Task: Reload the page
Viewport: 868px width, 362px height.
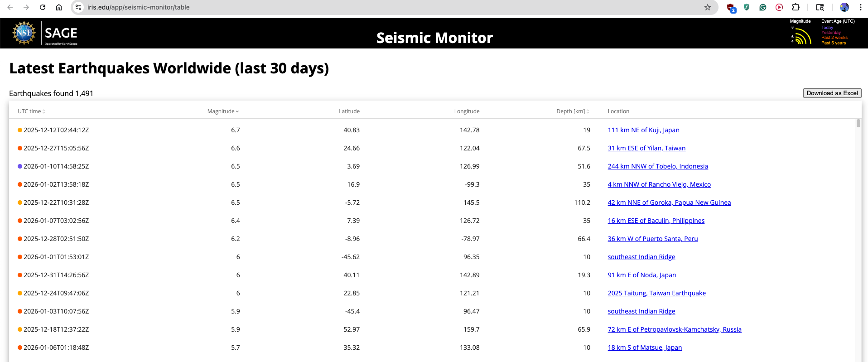Action: pos(43,7)
